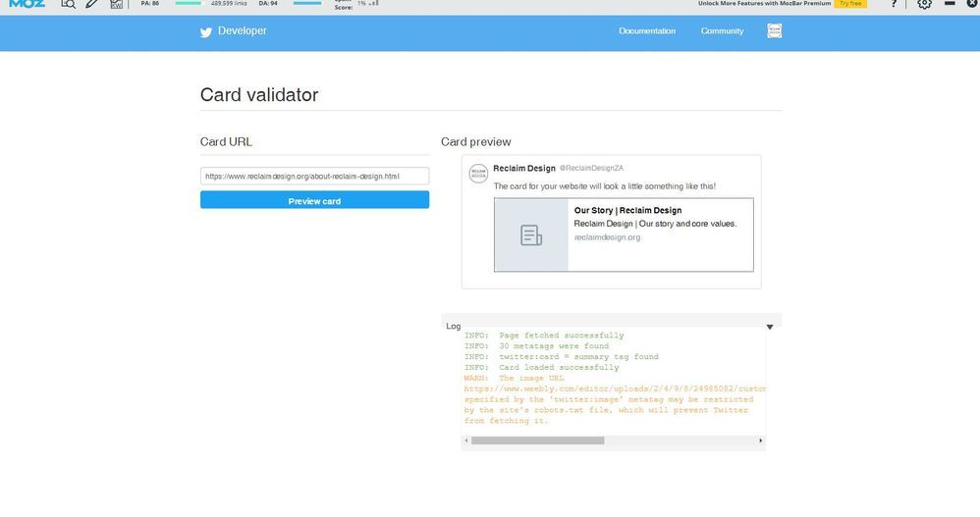Open the MozBar page search magnifier tool
Viewport: 980px width, 517px height.
coord(68,4)
